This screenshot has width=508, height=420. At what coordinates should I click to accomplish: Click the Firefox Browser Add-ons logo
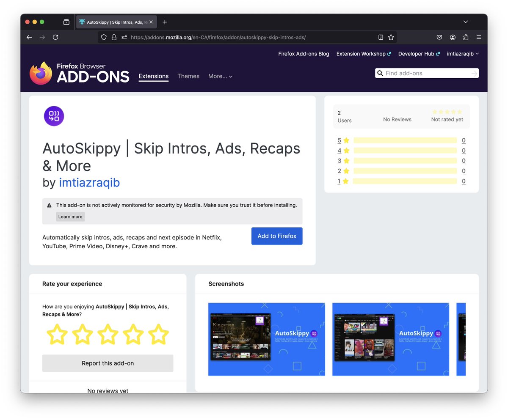pos(79,73)
